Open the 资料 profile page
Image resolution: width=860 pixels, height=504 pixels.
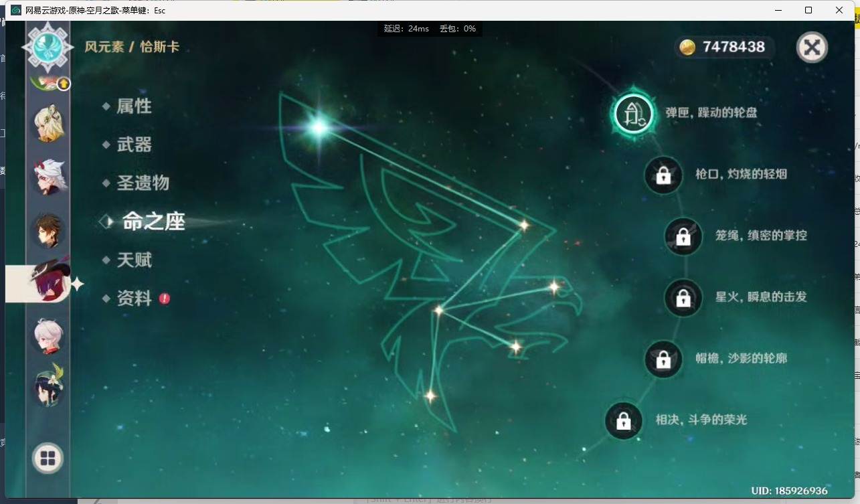[134, 299]
